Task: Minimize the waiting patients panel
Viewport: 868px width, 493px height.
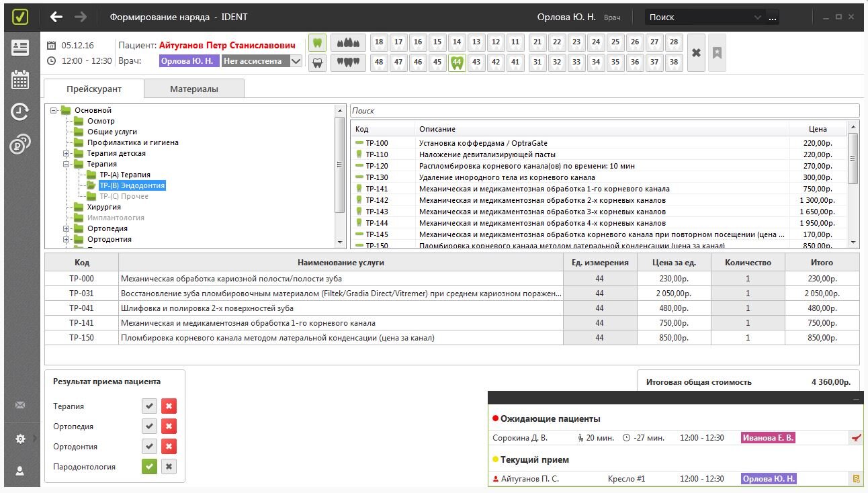Action: coord(856,399)
